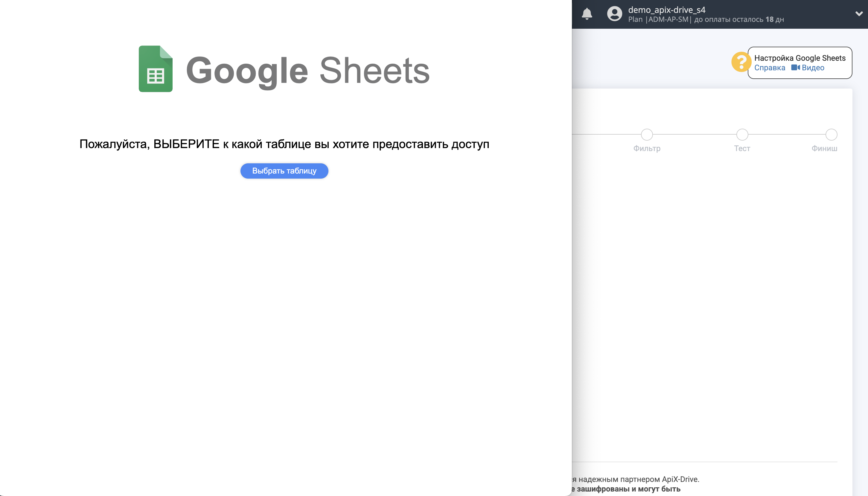Click the yellow question mark help icon
The height and width of the screenshot is (496, 868).
(741, 62)
